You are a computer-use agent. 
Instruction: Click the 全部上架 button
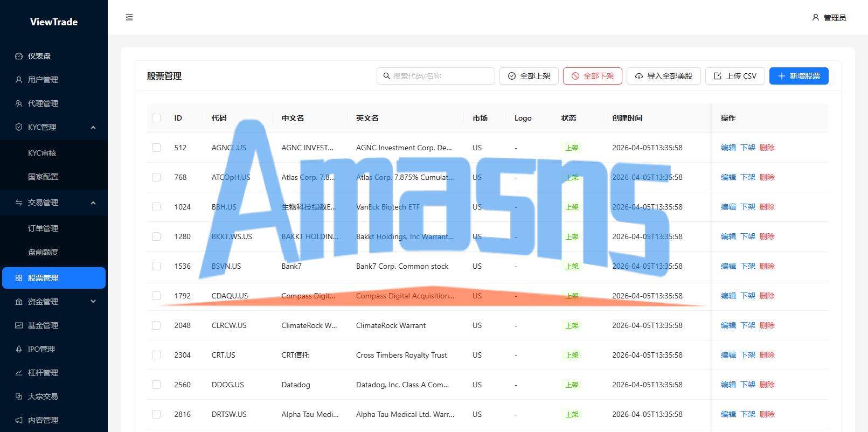click(529, 76)
